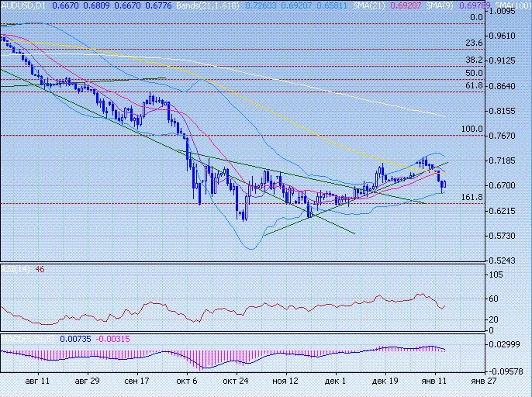Image resolution: width=532 pixels, height=397 pixels.
Task: Click the SMA(100) label in header
Action: point(514,6)
